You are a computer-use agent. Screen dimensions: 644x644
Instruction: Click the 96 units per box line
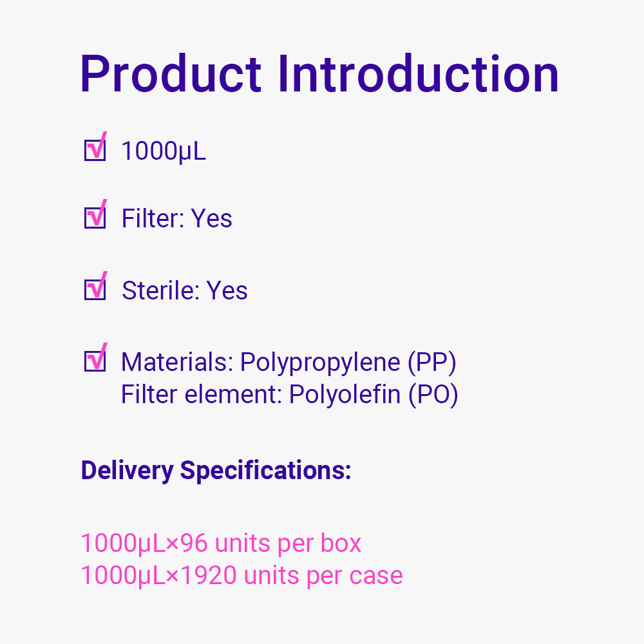point(221,544)
